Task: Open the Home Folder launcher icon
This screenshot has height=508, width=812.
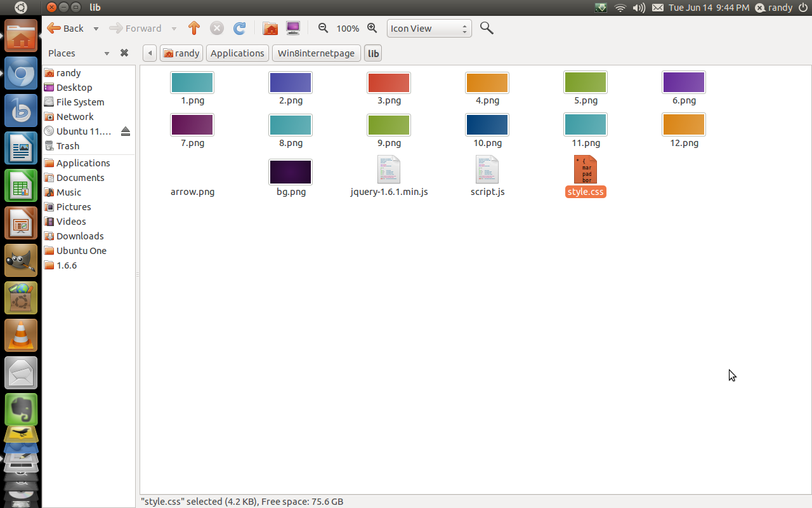Action: 21,36
